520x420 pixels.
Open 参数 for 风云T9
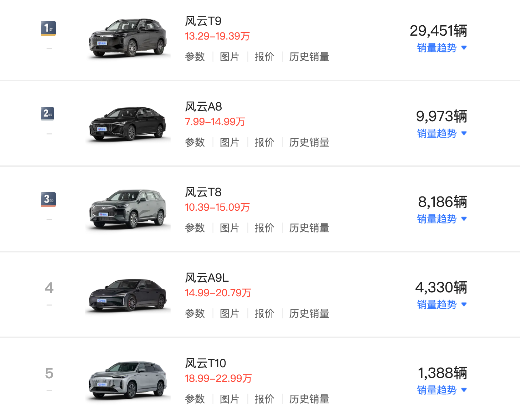195,57
